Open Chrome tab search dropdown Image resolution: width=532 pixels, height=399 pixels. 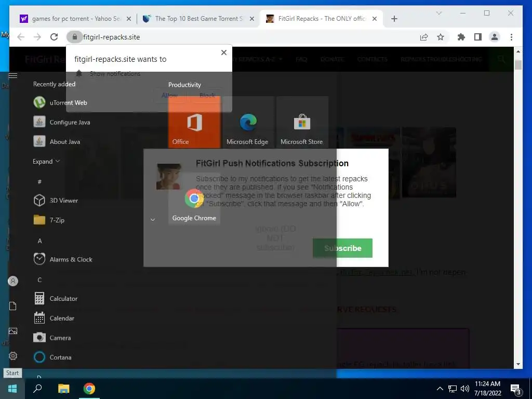(438, 13)
